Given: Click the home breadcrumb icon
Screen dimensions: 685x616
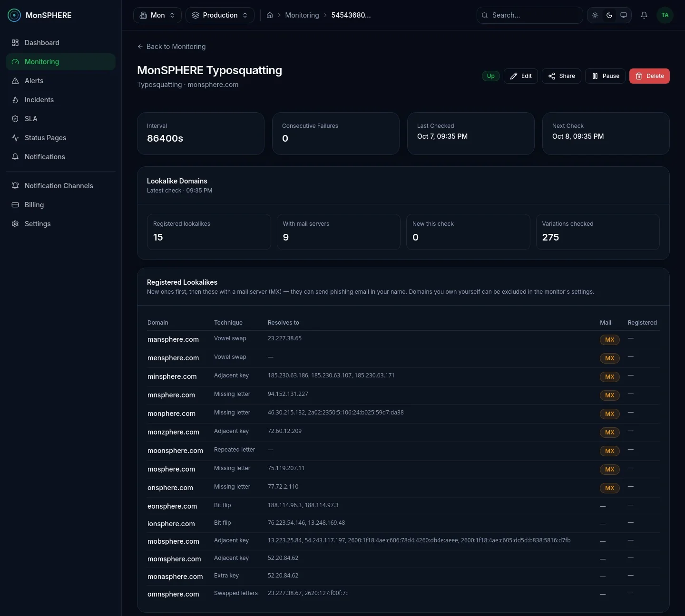Looking at the screenshot, I should 270,15.
